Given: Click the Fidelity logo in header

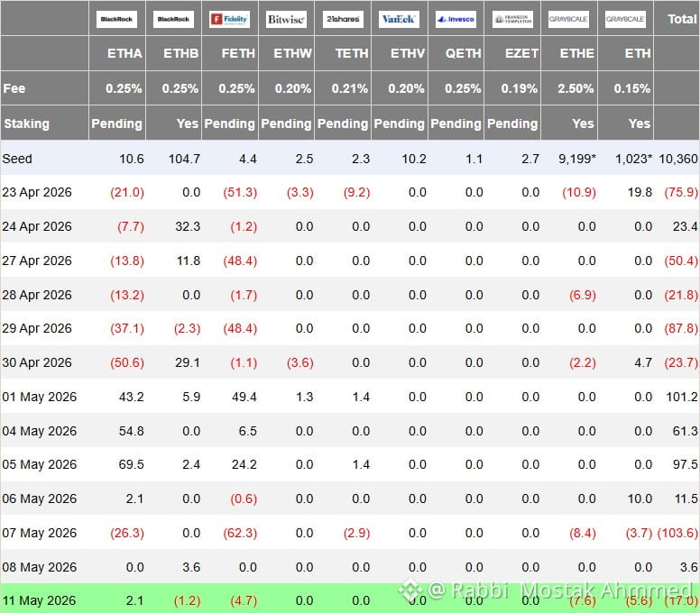Looking at the screenshot, I should pyautogui.click(x=229, y=19).
